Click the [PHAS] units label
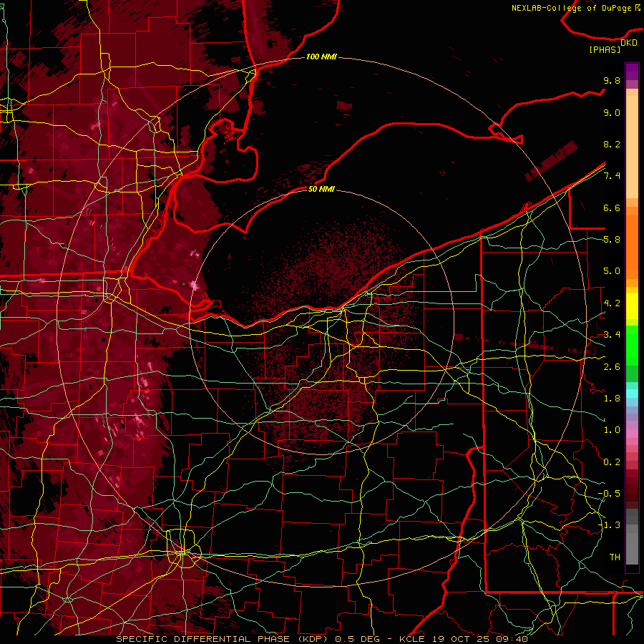This screenshot has width=644, height=644. tap(605, 50)
